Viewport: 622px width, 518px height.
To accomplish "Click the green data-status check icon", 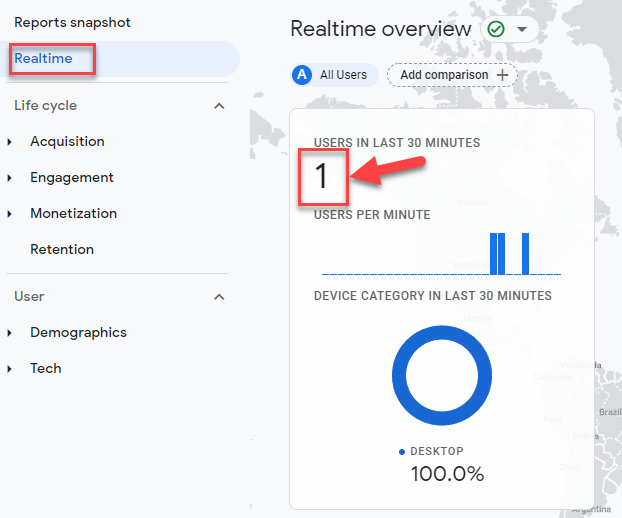I will (x=495, y=29).
